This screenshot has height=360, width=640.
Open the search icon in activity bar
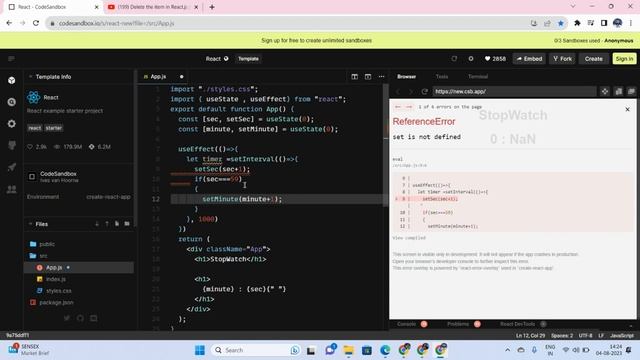pos(11,102)
